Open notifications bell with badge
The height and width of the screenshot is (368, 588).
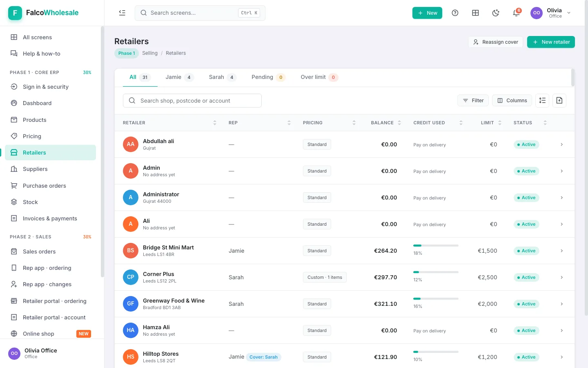click(x=516, y=13)
